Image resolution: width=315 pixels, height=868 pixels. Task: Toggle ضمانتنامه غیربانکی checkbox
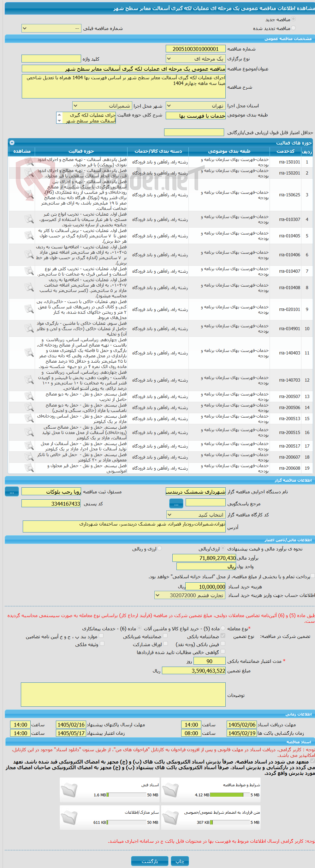(x=165, y=636)
